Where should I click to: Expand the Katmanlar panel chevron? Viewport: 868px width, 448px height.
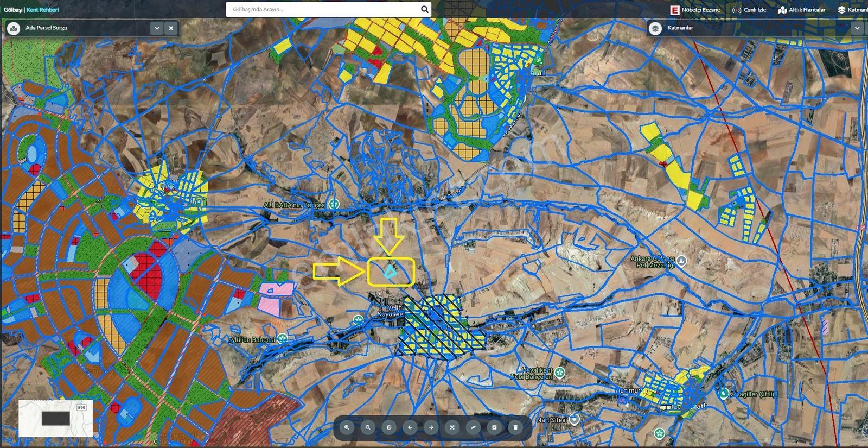coord(857,28)
